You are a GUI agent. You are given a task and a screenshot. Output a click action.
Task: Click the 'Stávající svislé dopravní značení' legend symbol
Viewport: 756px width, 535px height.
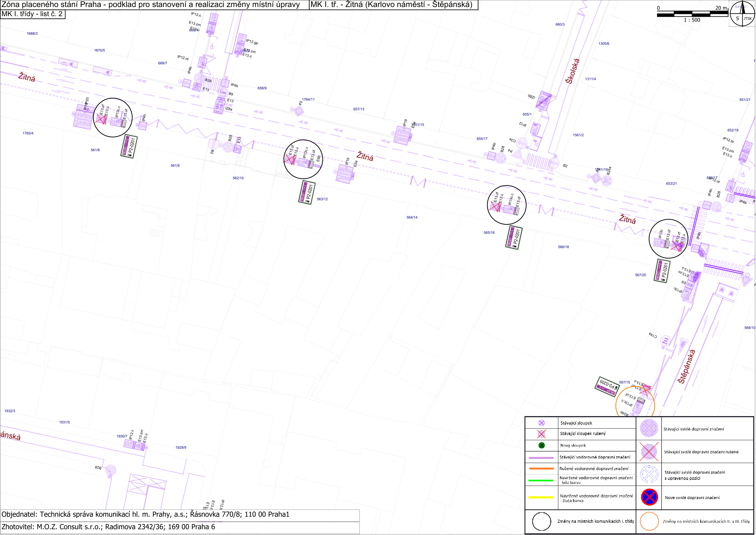[649, 428]
